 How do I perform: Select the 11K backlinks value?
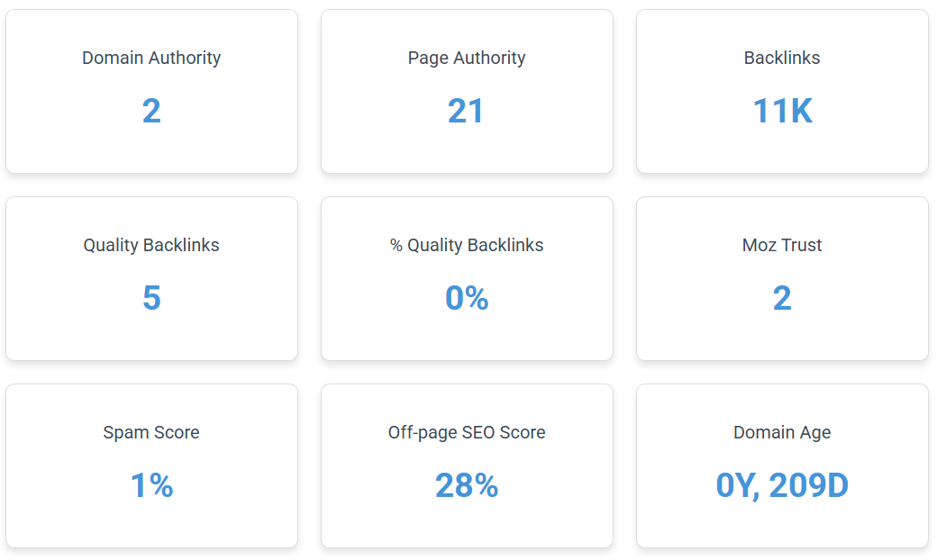782,111
